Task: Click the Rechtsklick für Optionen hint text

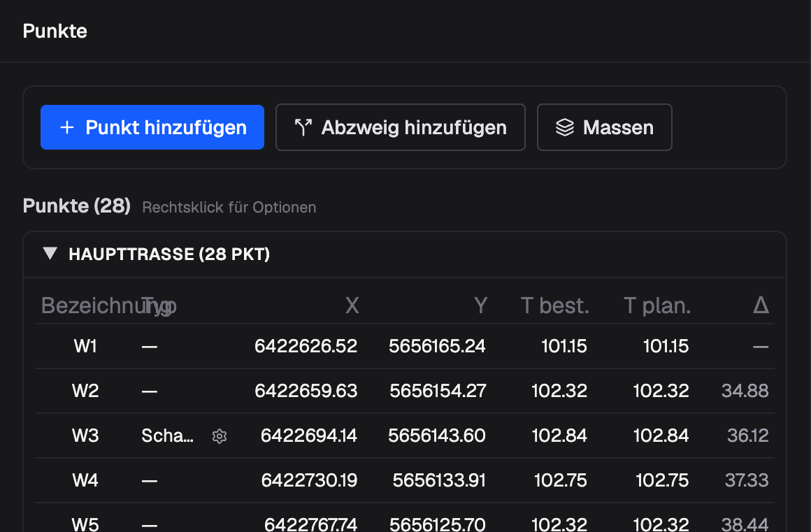Action: pos(229,208)
